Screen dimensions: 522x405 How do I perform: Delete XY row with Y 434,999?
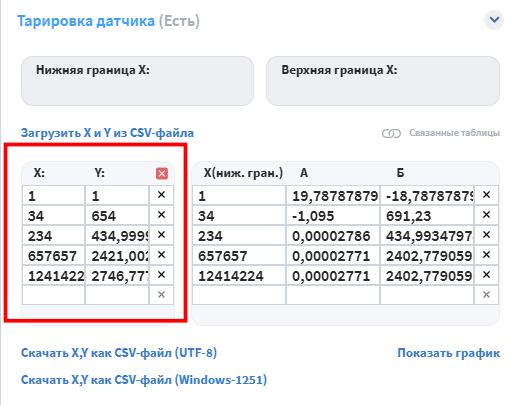point(161,235)
